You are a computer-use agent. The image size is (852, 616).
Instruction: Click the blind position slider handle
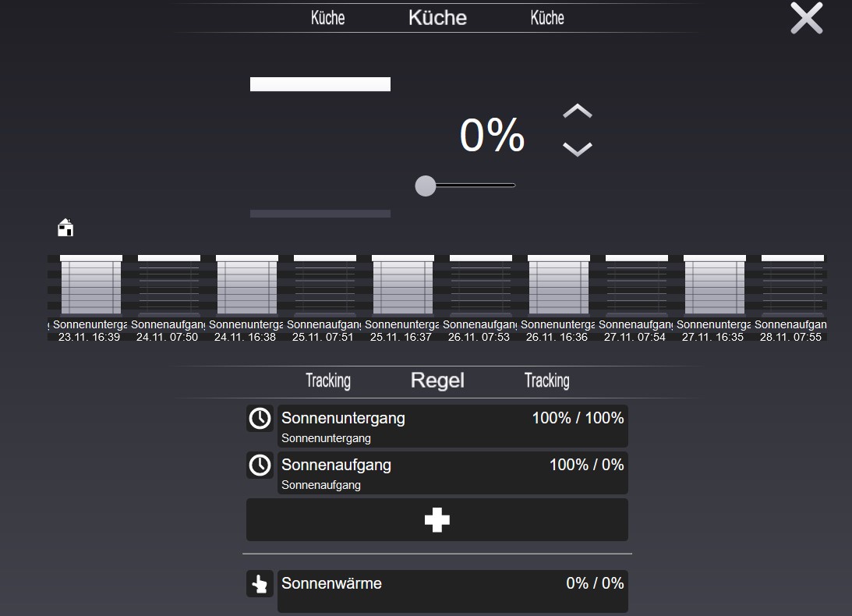[426, 186]
